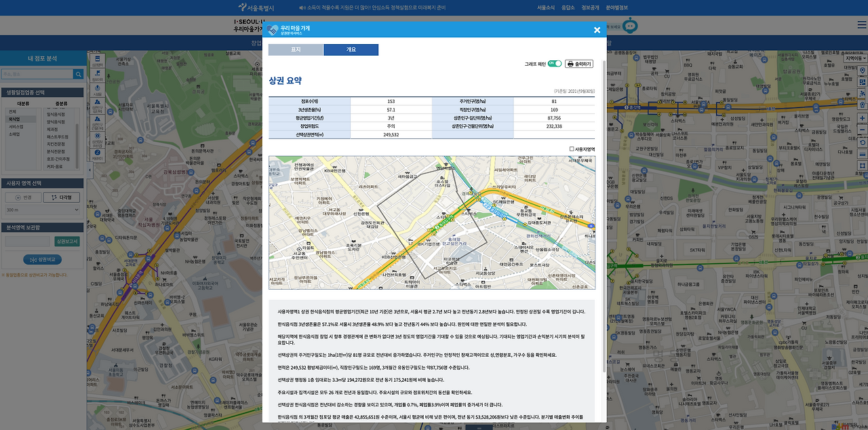Open the hamburger menu icon
The height and width of the screenshot is (430, 868).
[x=862, y=25]
